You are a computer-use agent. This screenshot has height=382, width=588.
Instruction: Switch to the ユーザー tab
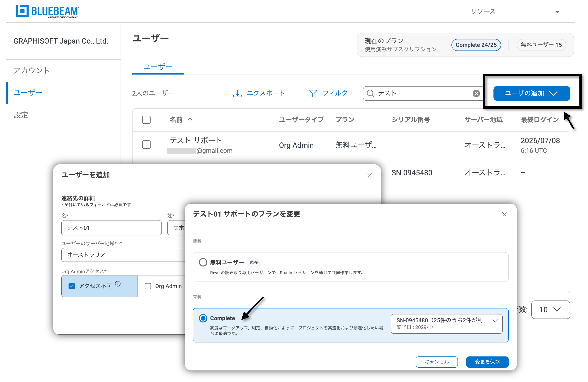coord(158,67)
